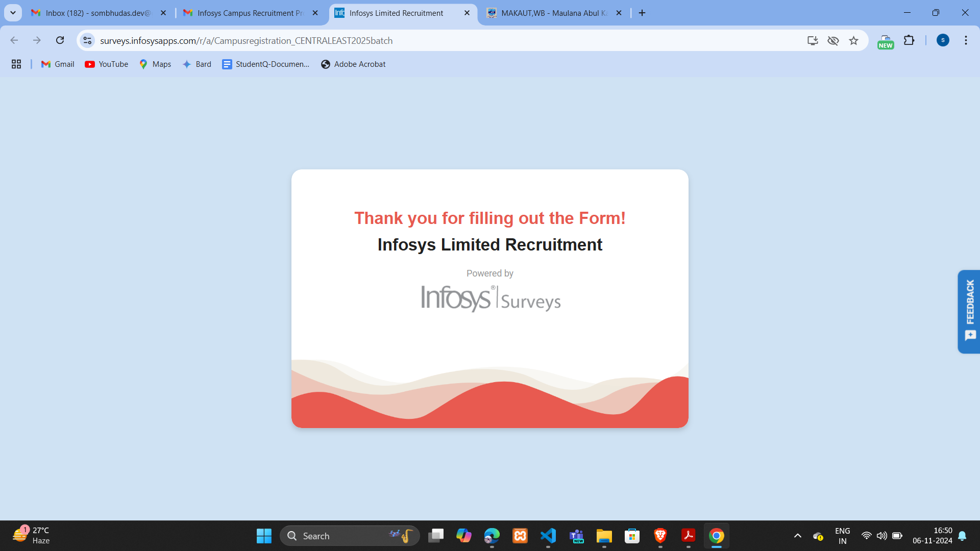Image resolution: width=980 pixels, height=551 pixels.
Task: Open the Adobe Acrobat bookmark
Action: (x=353, y=64)
